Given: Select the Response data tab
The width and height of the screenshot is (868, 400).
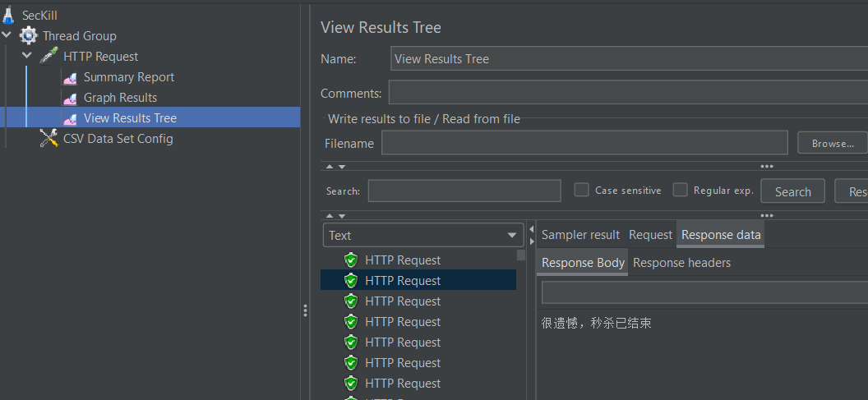Looking at the screenshot, I should pos(721,235).
